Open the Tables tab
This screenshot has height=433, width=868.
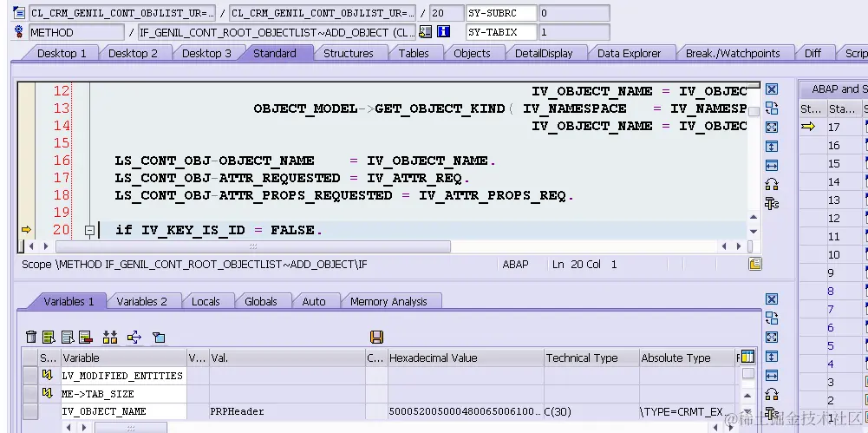click(x=414, y=53)
